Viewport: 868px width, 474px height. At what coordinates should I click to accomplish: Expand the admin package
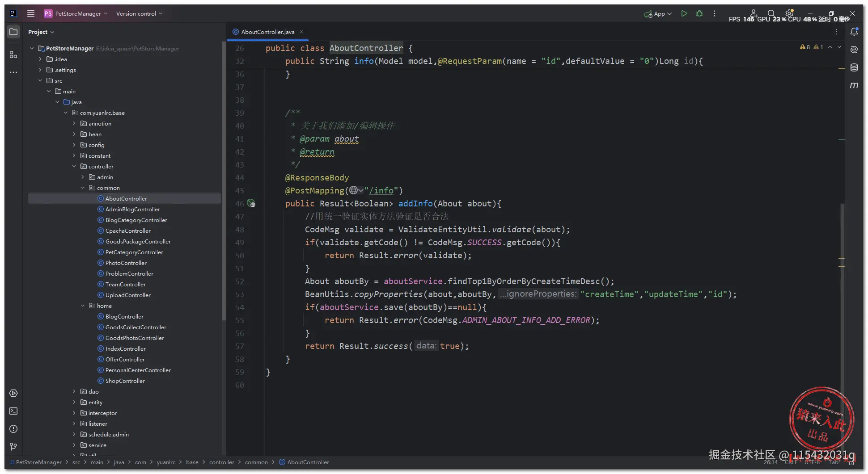click(83, 177)
